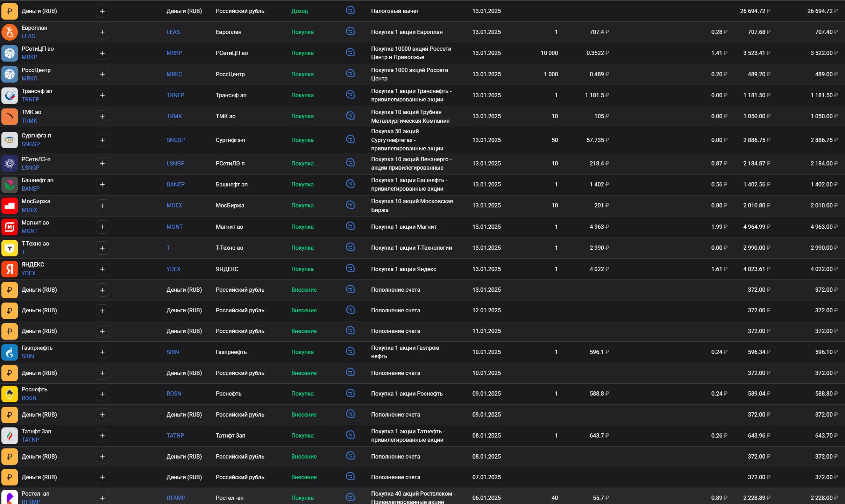Viewport: 845px width, 504px height.
Task: Click the Т-Техно ао yellow logo
Action: coord(10,248)
